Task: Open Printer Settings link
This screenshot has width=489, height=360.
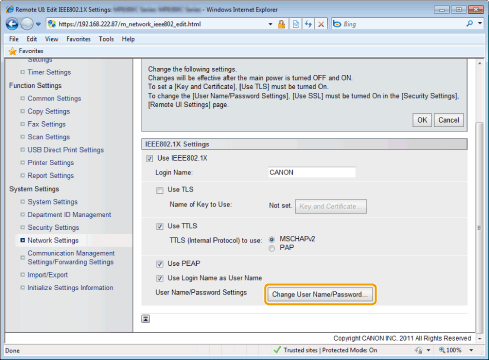Action: 51,162
